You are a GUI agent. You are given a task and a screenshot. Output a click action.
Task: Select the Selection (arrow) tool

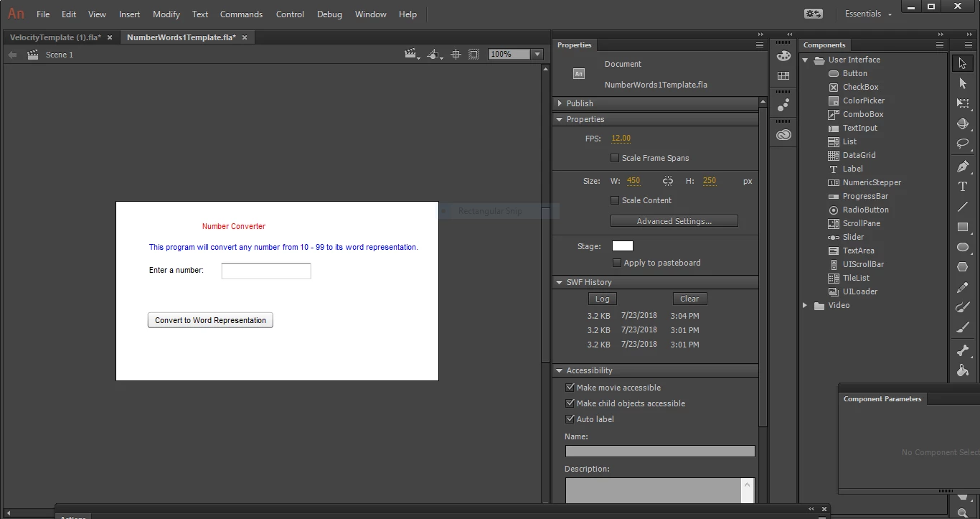click(x=963, y=63)
